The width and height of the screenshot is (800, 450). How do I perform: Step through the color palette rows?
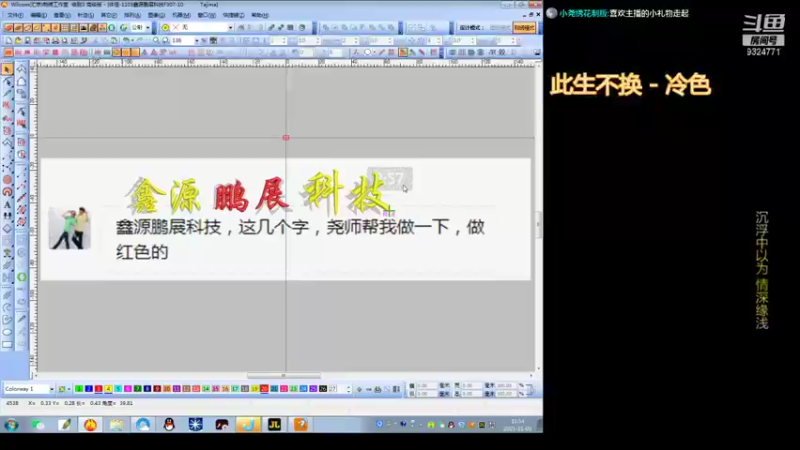click(348, 389)
